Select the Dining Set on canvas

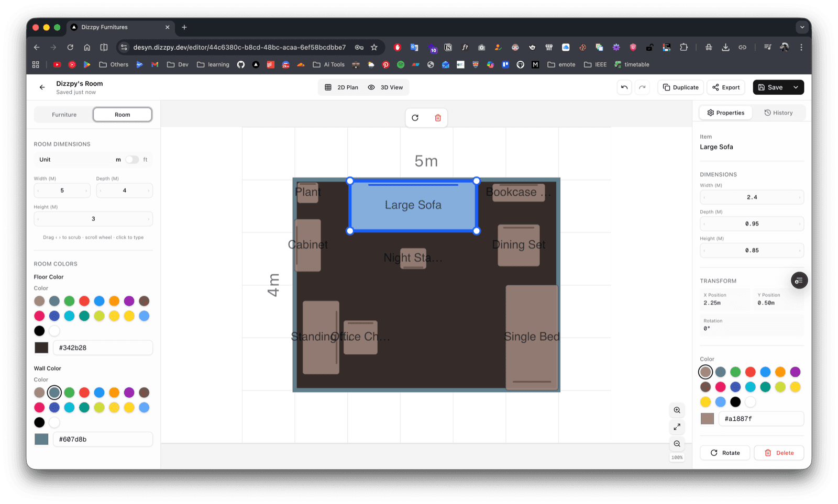pyautogui.click(x=519, y=245)
